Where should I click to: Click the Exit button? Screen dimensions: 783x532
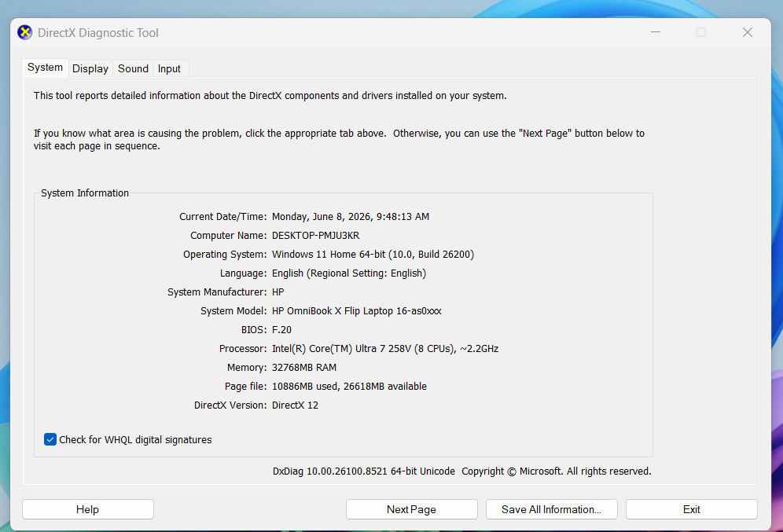pyautogui.click(x=692, y=509)
